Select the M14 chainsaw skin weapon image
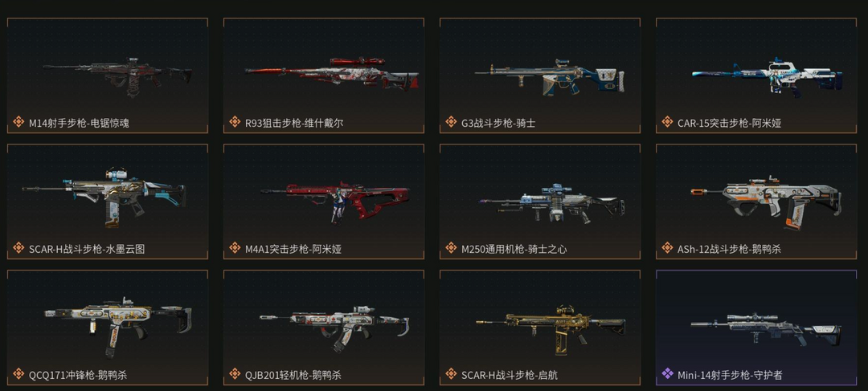868x391 pixels. pos(118,76)
